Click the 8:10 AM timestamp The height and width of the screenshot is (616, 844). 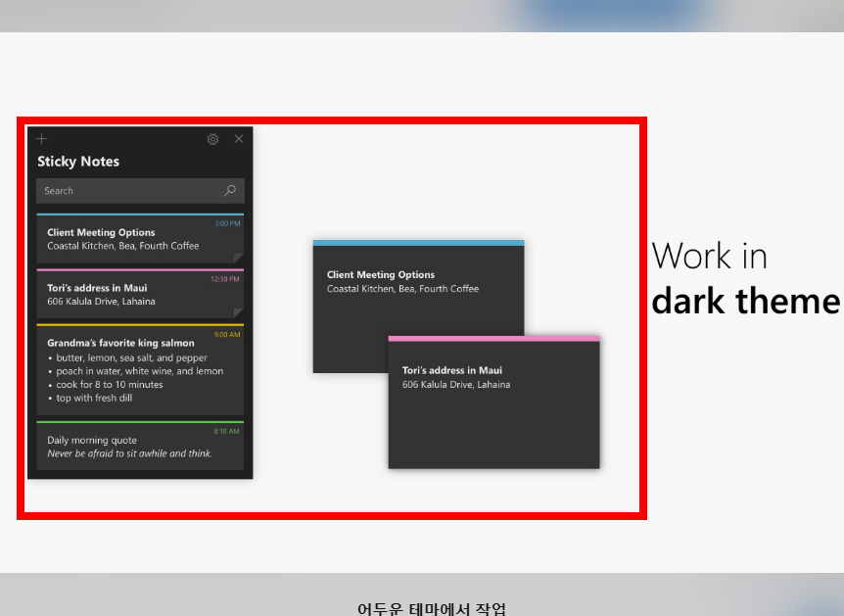(x=226, y=431)
